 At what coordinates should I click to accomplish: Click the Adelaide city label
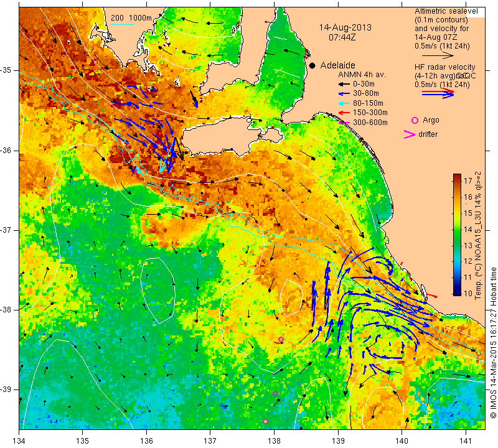[x=337, y=65]
